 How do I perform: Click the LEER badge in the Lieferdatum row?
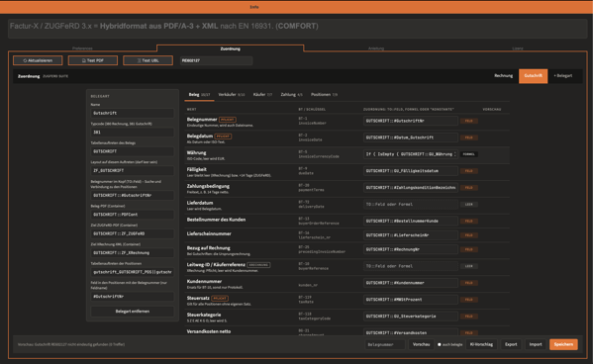tap(468, 204)
